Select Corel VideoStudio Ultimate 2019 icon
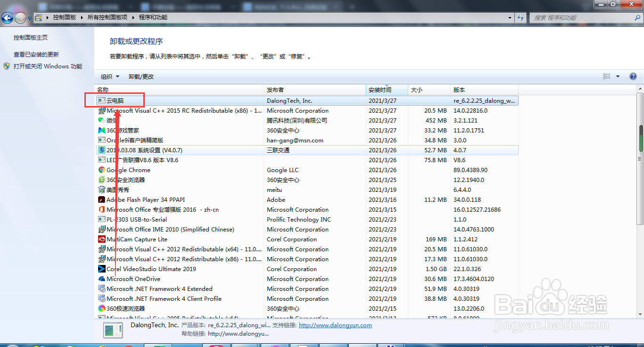The width and height of the screenshot is (644, 347). [101, 269]
